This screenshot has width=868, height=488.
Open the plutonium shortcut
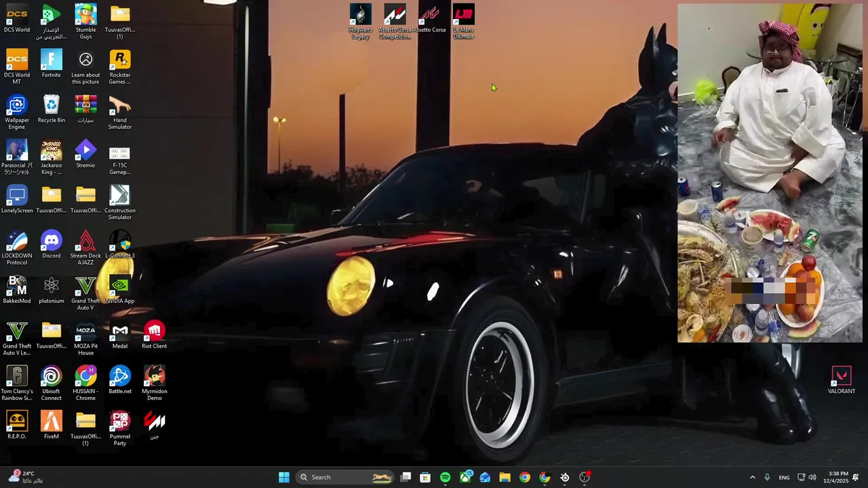coord(51,289)
